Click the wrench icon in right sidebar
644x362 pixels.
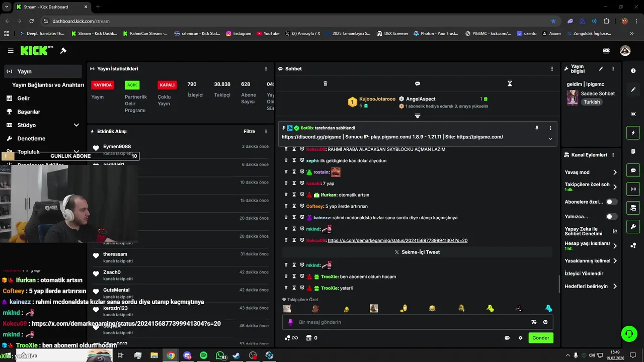633,227
